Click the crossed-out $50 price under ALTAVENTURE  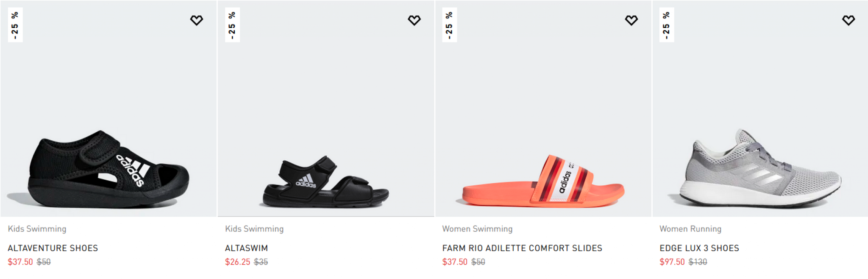coord(44,262)
